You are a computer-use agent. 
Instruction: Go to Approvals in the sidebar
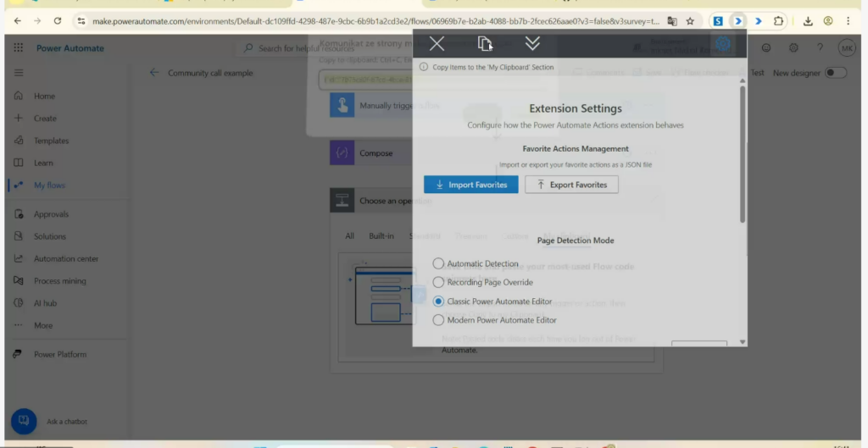tap(51, 214)
